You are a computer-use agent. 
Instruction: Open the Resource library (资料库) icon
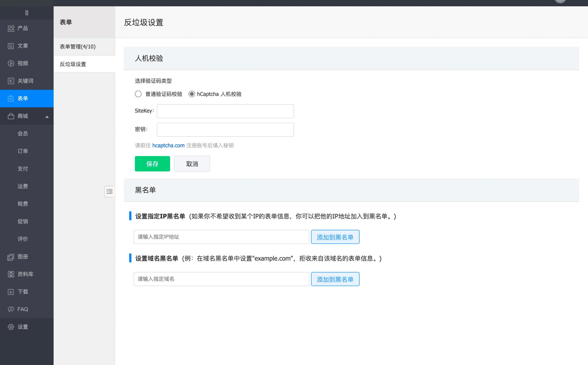(11, 274)
